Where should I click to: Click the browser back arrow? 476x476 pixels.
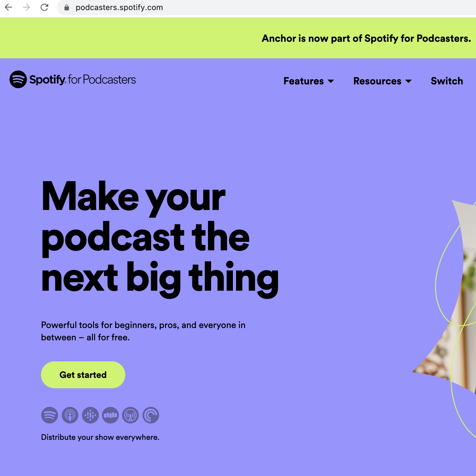[9, 7]
